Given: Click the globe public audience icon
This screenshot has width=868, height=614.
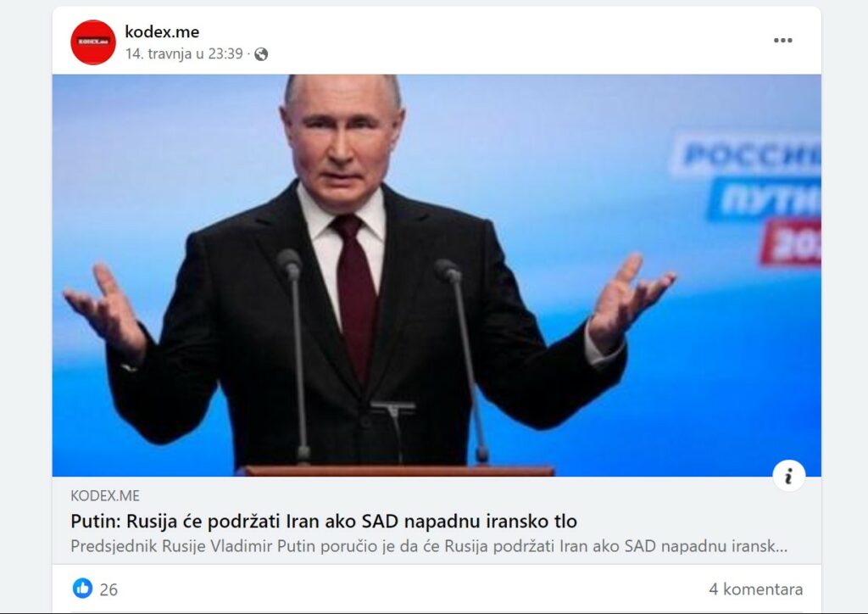Looking at the screenshot, I should click(261, 54).
